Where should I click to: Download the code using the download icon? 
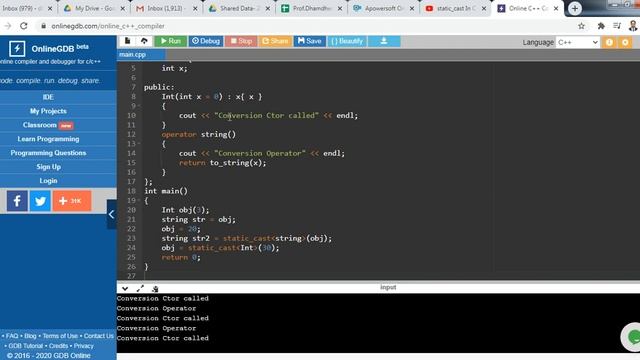(x=384, y=41)
